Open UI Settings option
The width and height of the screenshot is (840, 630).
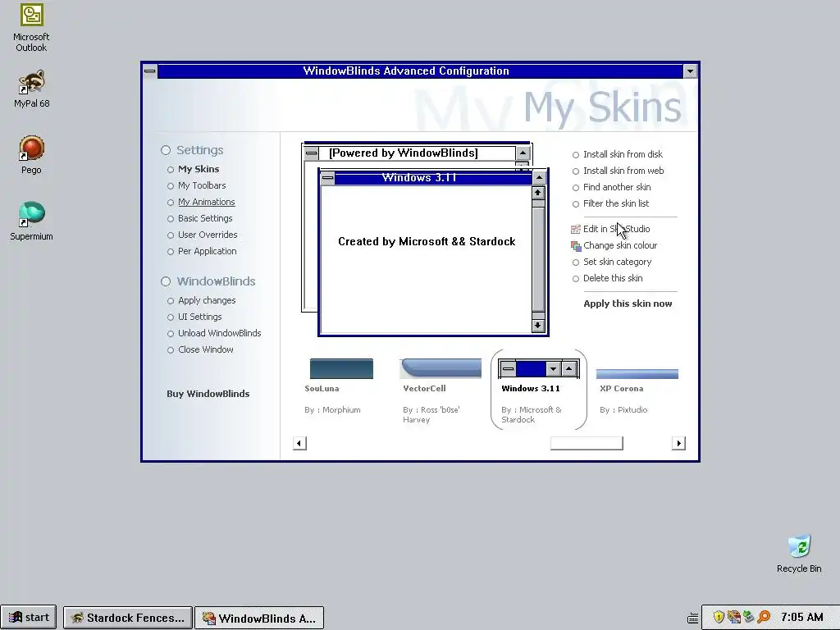pos(199,317)
